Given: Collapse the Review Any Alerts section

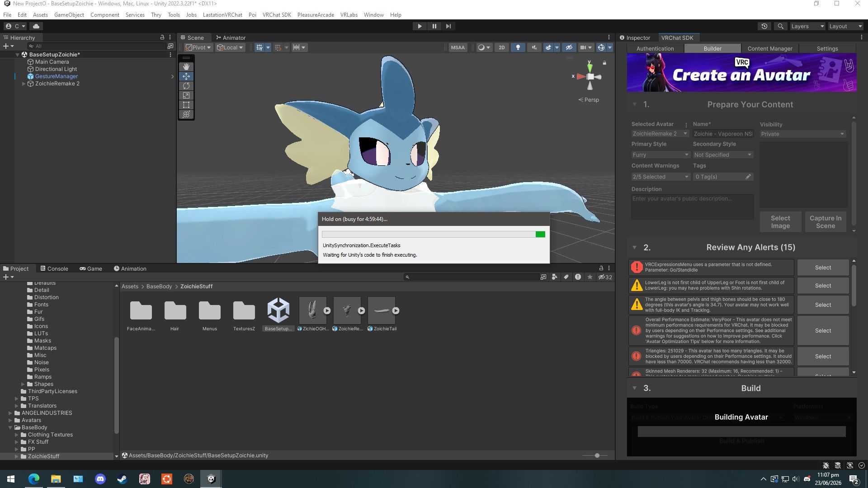Looking at the screenshot, I should (x=634, y=248).
